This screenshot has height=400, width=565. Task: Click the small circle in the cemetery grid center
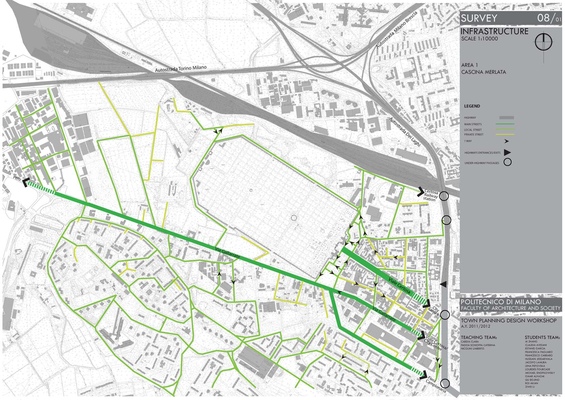[294, 218]
